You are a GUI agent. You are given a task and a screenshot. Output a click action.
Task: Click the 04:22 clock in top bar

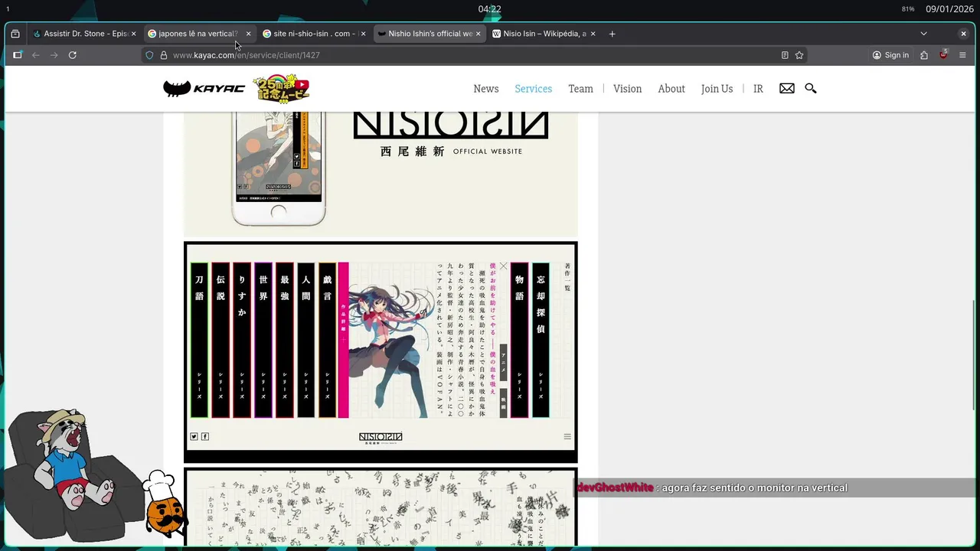pos(490,9)
